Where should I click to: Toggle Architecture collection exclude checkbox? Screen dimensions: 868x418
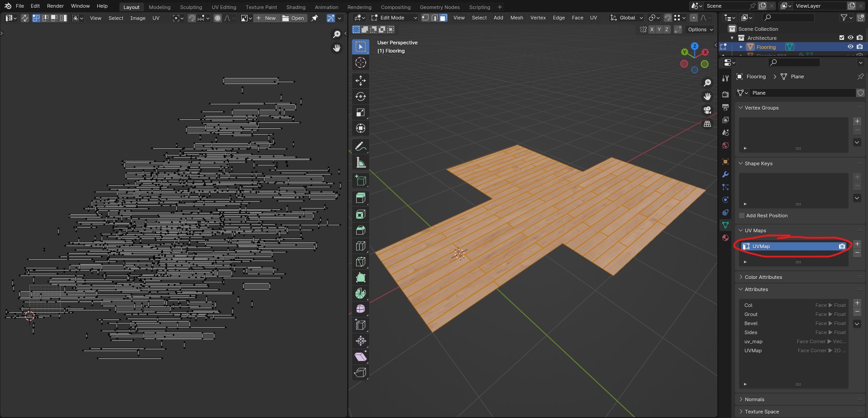842,38
